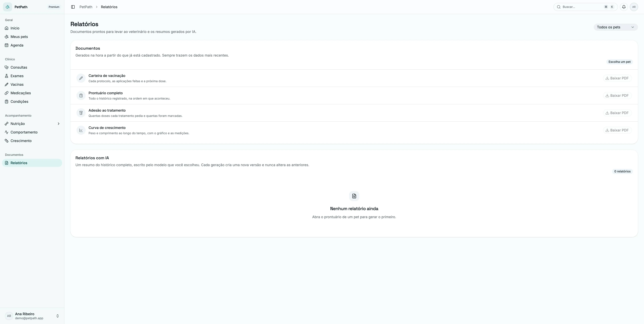Click the document icon above Nenhum relatório ainda
Viewport: 644px width, 324px height.
point(354,196)
